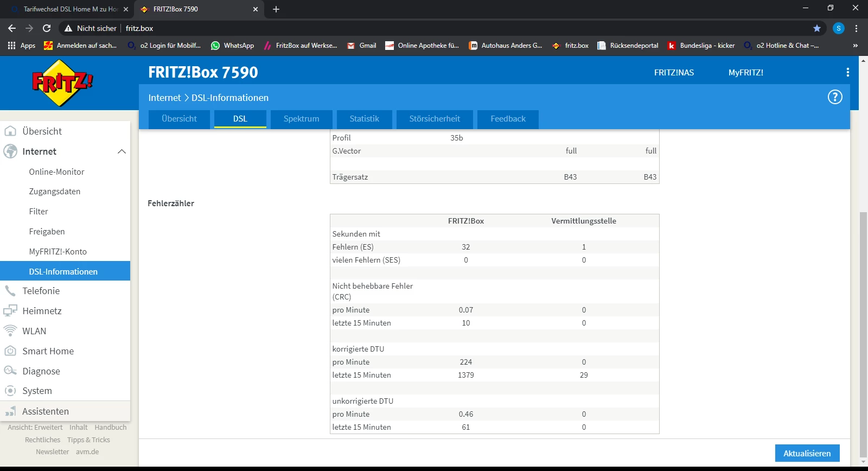Viewport: 868px width, 471px height.
Task: Open the Rücksendeportal bookmark
Action: point(628,46)
